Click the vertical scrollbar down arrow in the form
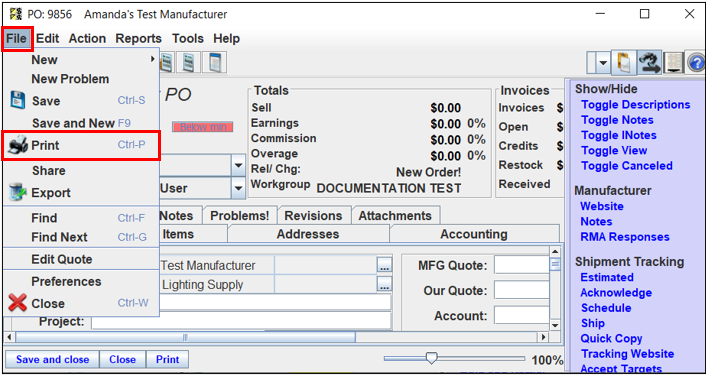This screenshot has width=706, height=377. [555, 325]
